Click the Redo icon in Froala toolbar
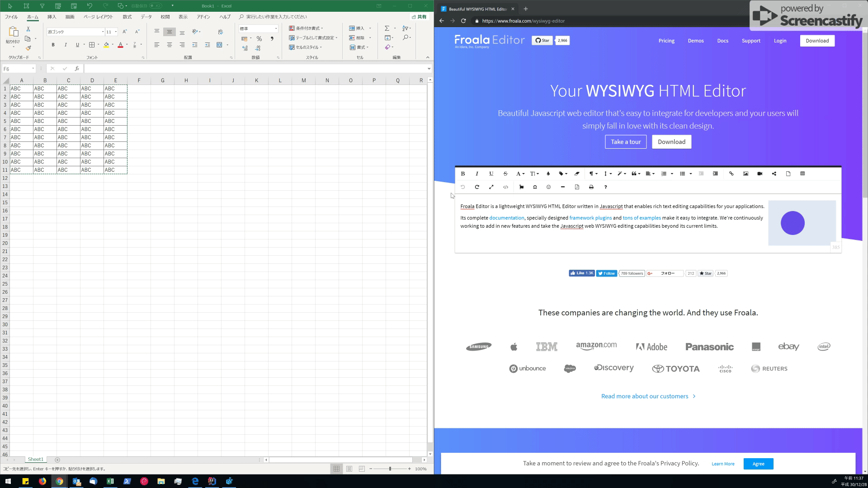This screenshot has width=868, height=488. (477, 187)
